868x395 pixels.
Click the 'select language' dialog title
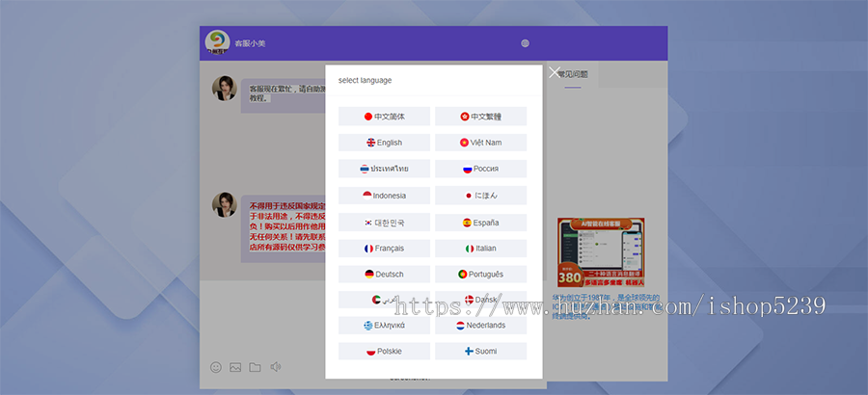(365, 80)
